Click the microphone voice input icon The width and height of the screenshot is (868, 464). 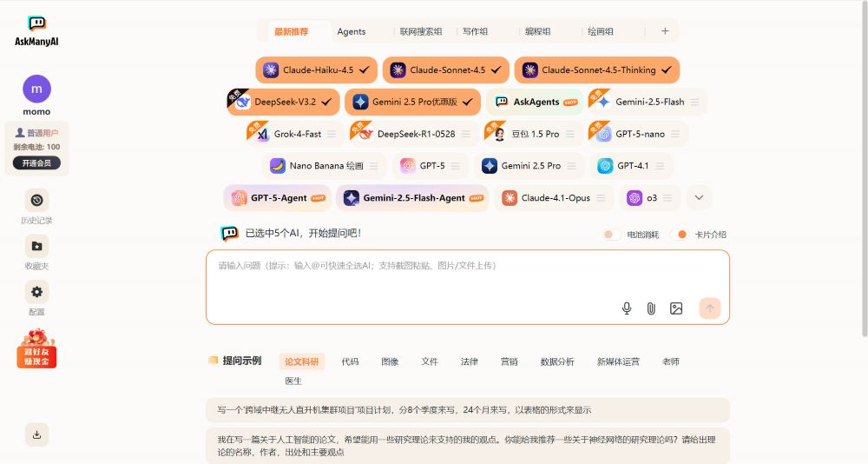click(627, 308)
